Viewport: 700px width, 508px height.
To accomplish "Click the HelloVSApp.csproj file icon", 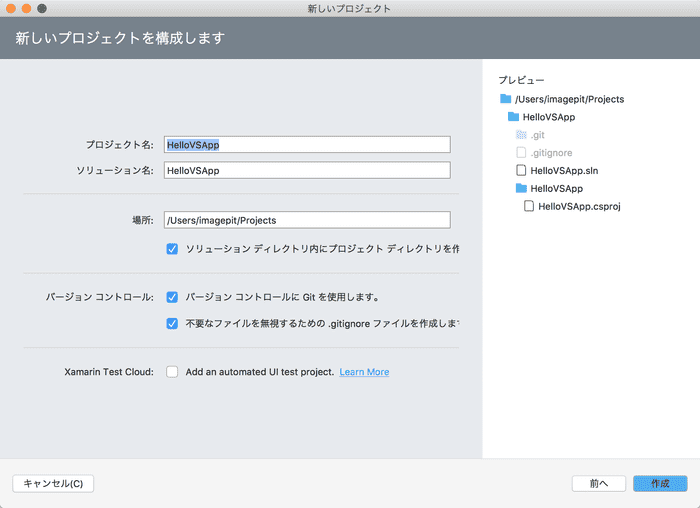I will [x=529, y=206].
